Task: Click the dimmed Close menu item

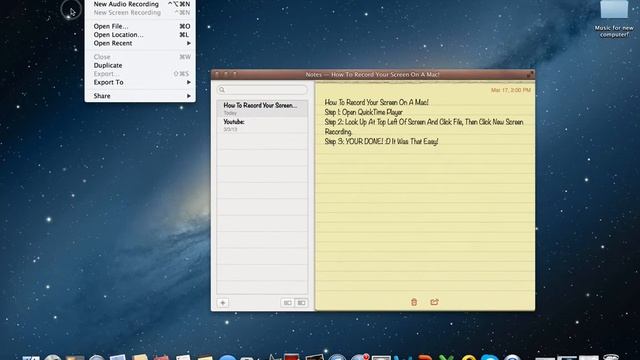Action: [x=140, y=57]
